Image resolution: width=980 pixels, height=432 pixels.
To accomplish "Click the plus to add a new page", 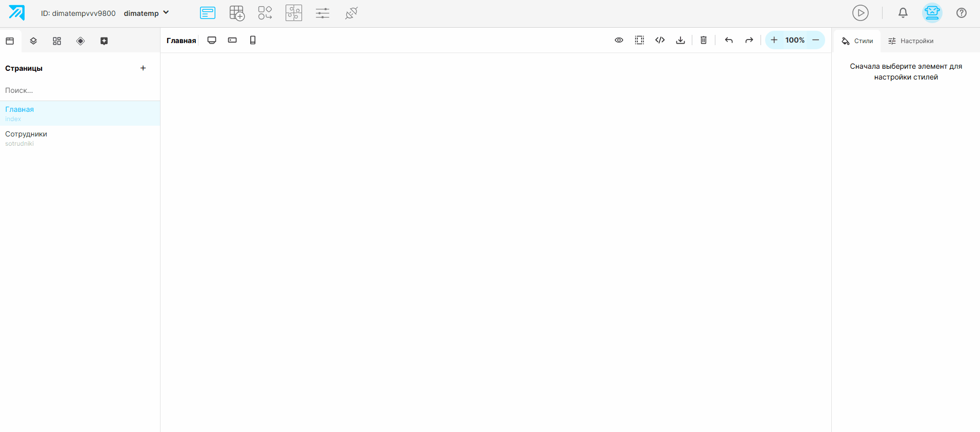I will pos(143,68).
